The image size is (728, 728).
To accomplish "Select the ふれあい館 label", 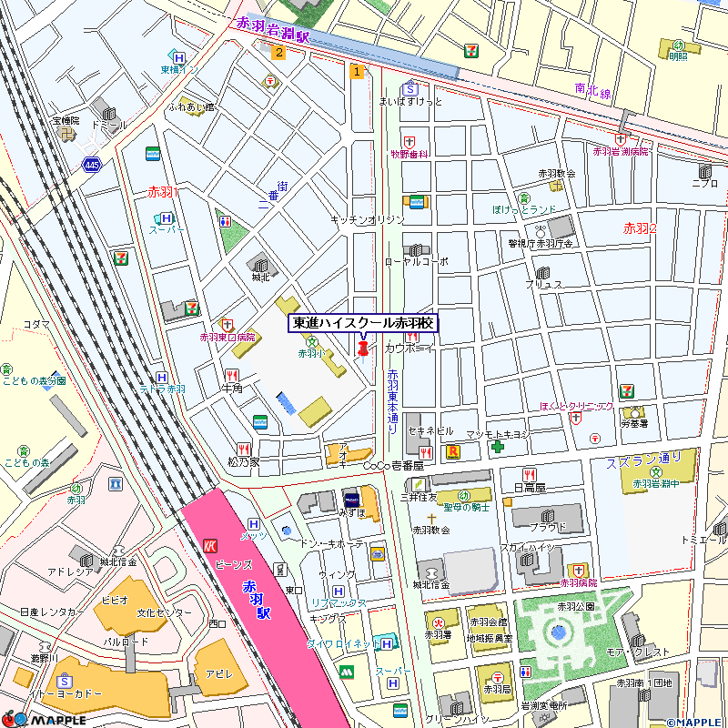I will (x=191, y=106).
